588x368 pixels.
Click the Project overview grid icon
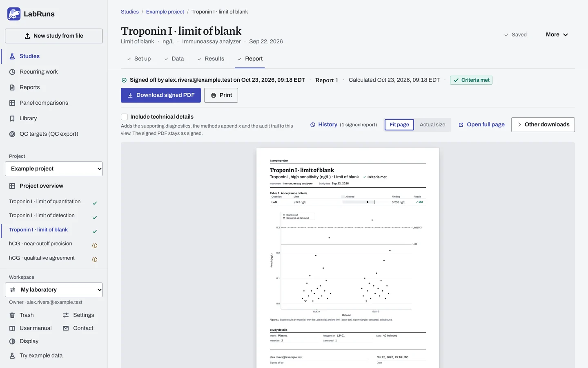click(x=12, y=186)
